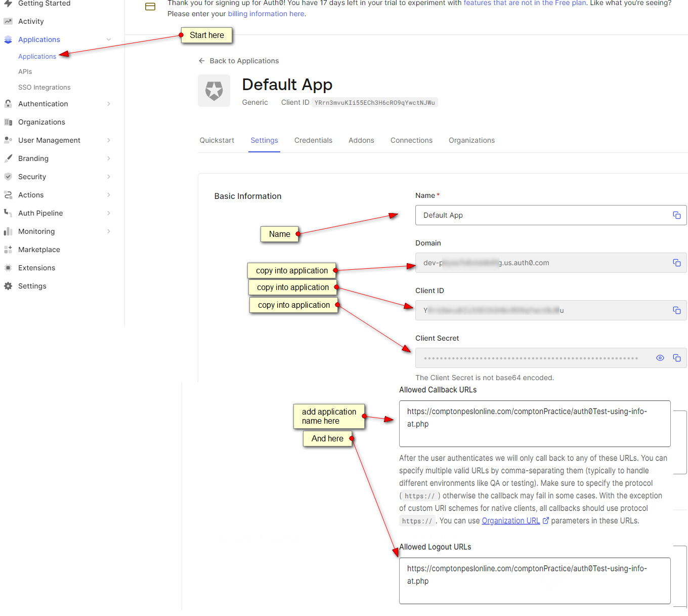688x616 pixels.
Task: Expand the Security section chevron
Action: pyautogui.click(x=109, y=177)
